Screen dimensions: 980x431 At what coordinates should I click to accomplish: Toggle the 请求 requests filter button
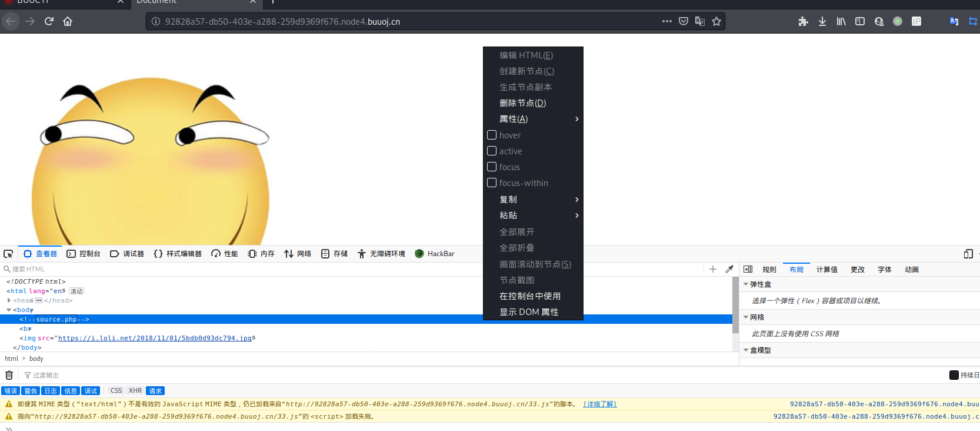[x=155, y=391]
